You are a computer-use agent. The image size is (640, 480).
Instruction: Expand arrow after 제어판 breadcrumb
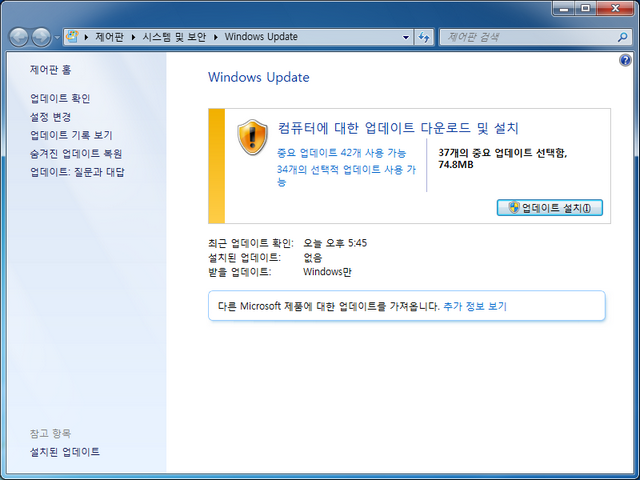[x=133, y=37]
